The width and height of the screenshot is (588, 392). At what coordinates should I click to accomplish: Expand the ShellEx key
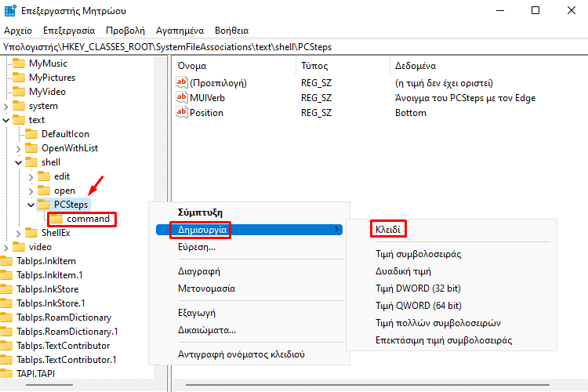18,234
